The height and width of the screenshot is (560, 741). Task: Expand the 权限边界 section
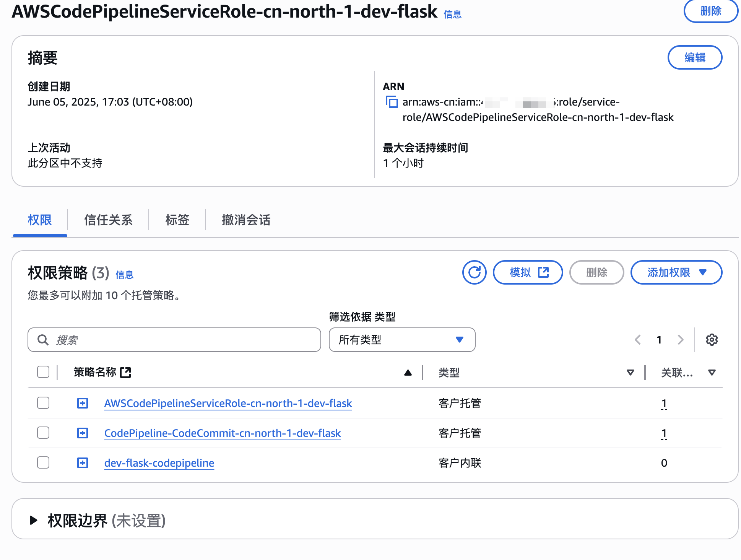click(34, 520)
